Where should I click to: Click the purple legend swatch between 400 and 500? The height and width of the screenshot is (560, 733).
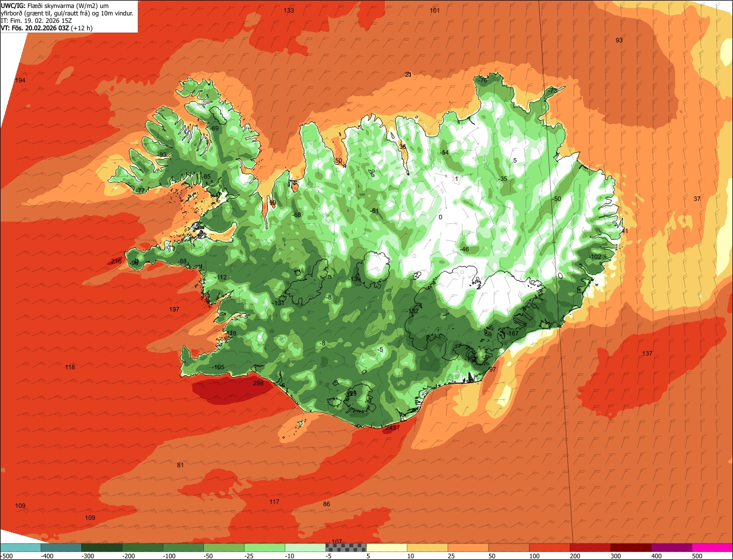(672, 547)
